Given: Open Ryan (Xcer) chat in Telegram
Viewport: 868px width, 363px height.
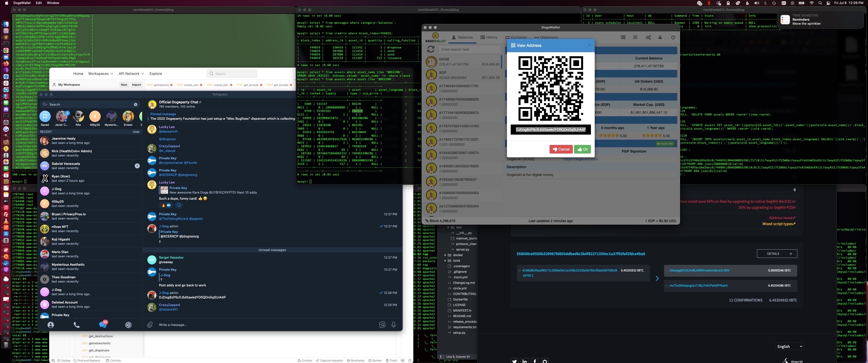Looking at the screenshot, I should click(x=90, y=178).
